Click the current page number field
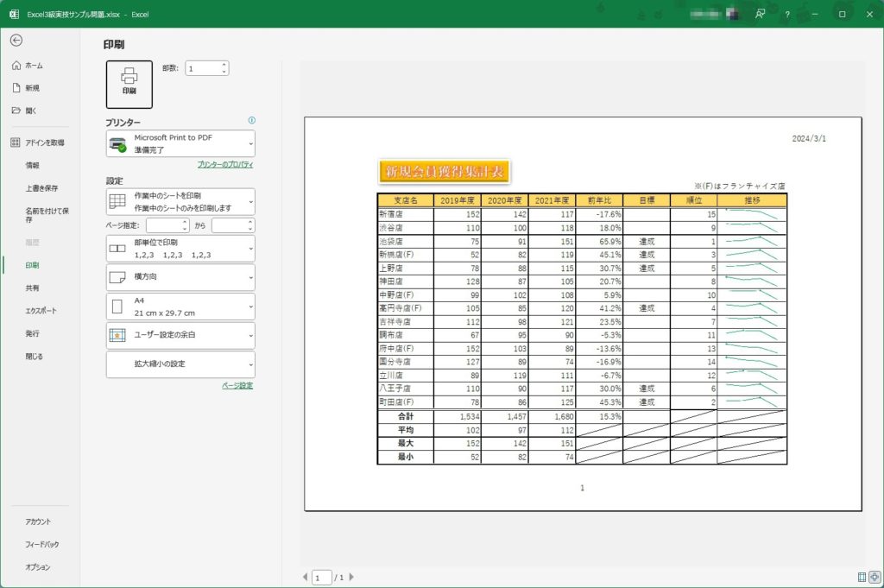The height and width of the screenshot is (588, 884). pyautogui.click(x=321, y=577)
